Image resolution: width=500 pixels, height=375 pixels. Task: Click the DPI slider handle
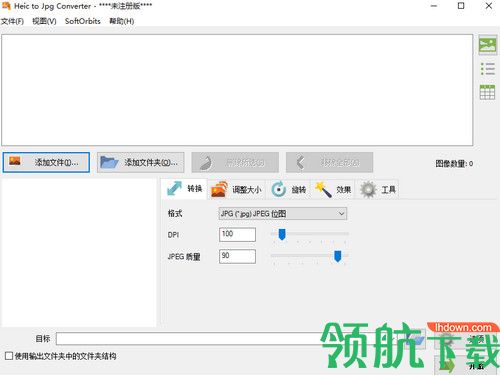click(x=282, y=234)
